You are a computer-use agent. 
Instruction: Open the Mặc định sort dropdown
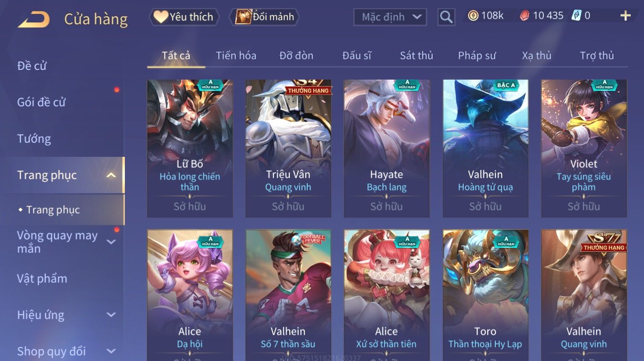390,17
